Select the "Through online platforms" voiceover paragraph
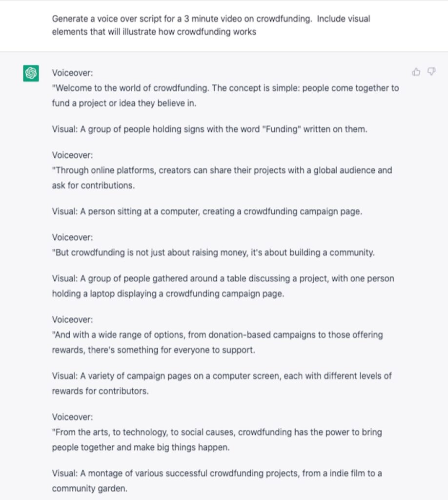 pyautogui.click(x=222, y=178)
